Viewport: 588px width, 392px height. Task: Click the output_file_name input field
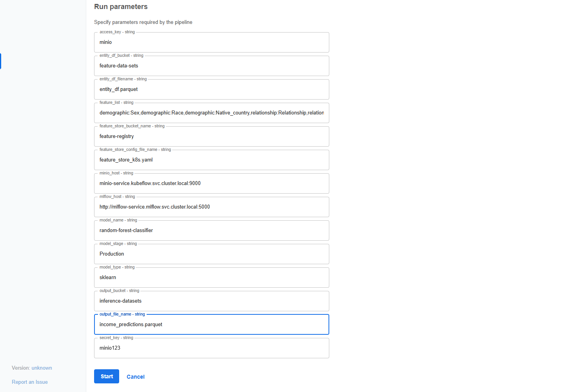212,325
